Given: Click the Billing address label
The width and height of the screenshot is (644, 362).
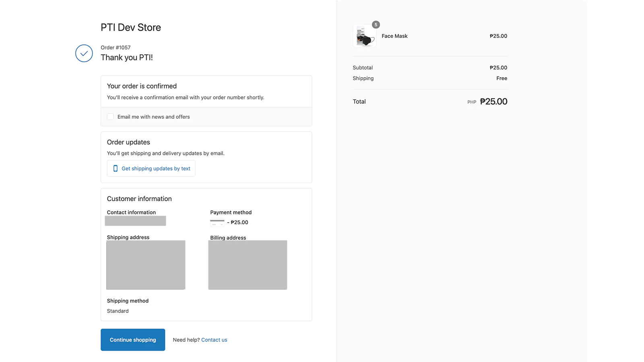Looking at the screenshot, I should pyautogui.click(x=228, y=238).
